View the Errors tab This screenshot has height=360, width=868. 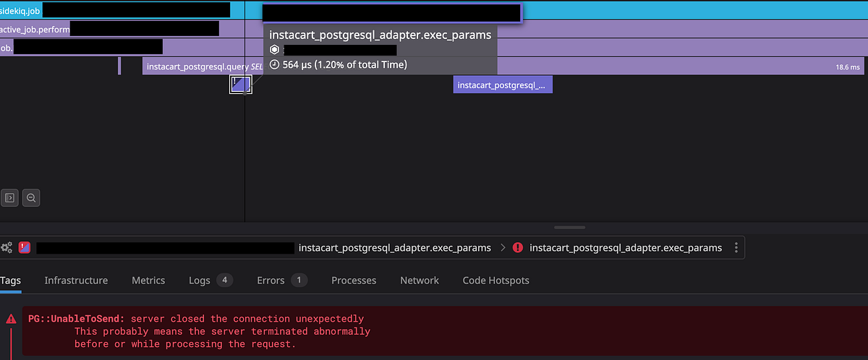click(x=282, y=280)
